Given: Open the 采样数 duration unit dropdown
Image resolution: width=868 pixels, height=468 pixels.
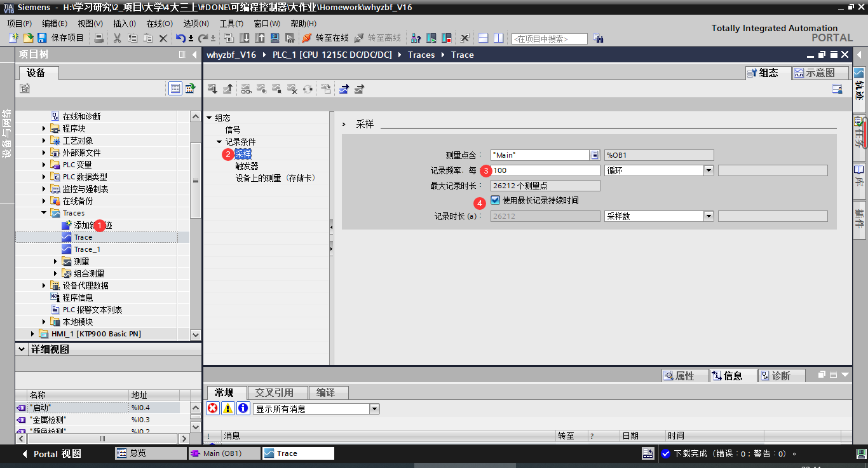Looking at the screenshot, I should click(709, 216).
